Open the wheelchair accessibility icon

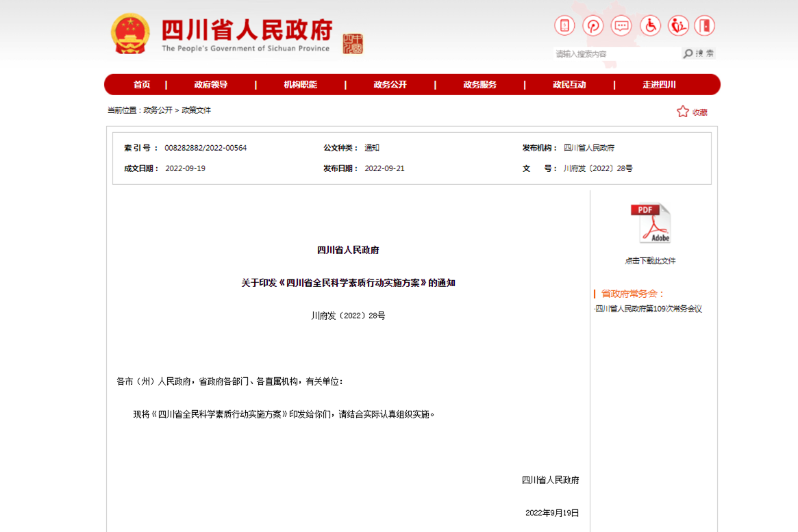point(650,25)
